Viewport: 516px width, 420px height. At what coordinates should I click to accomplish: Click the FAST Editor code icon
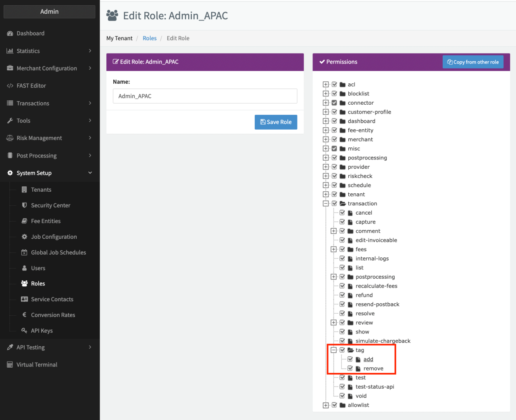click(10, 86)
